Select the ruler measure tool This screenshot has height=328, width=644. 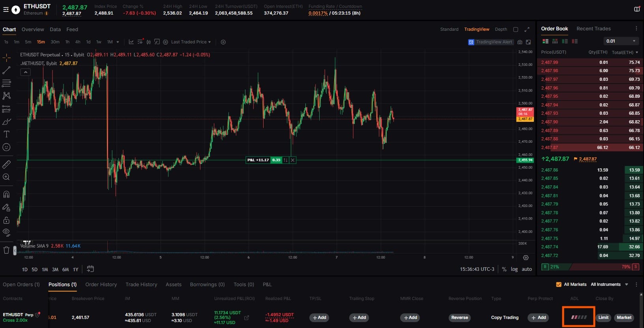(x=6, y=164)
